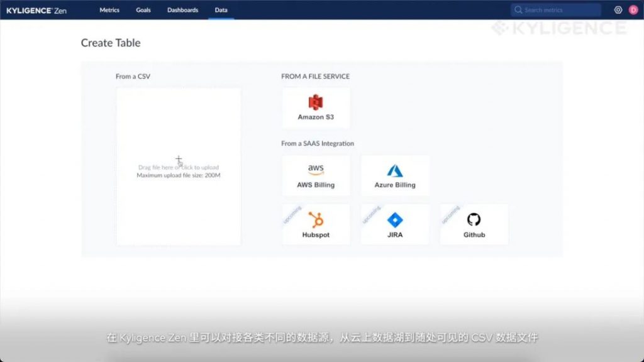Open the user avatar menu
Image resolution: width=644 pixels, height=362 pixels.
633,10
